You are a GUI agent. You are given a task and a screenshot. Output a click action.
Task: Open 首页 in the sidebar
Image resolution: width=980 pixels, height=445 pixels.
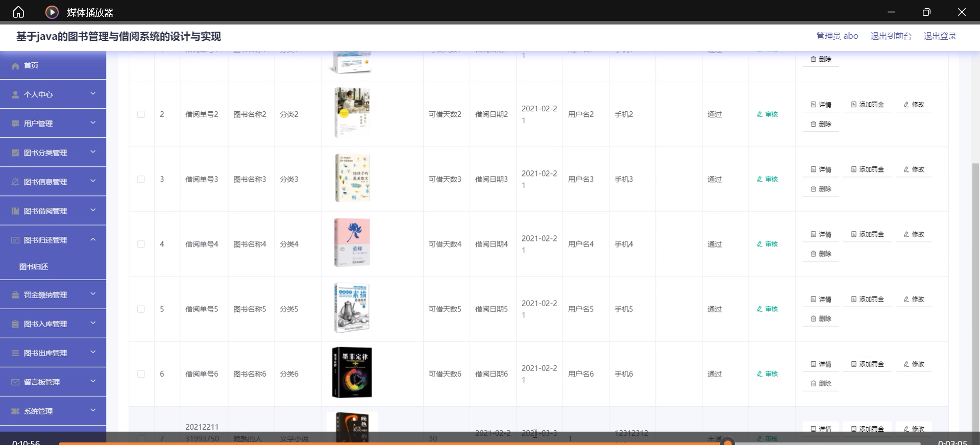pos(53,65)
